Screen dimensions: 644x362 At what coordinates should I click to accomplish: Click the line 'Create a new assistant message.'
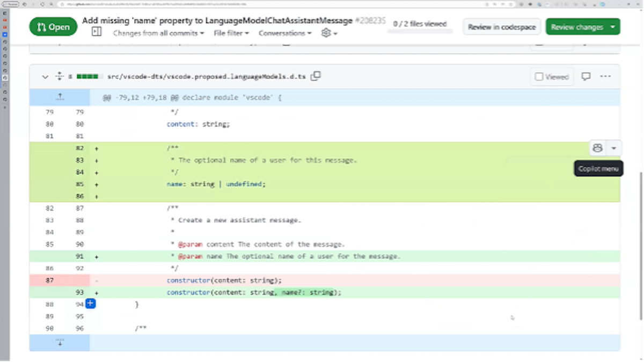pos(240,220)
